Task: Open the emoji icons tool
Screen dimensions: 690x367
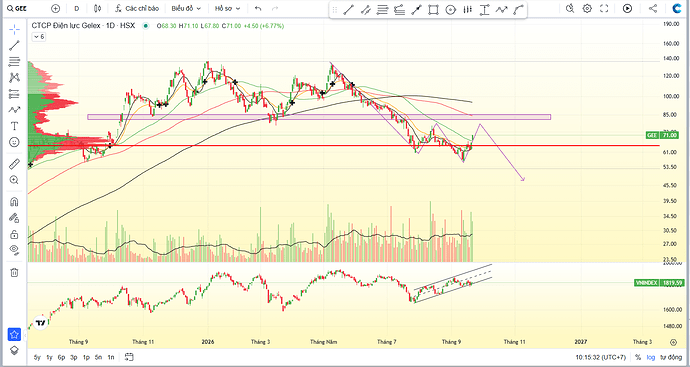Action: (x=15, y=142)
